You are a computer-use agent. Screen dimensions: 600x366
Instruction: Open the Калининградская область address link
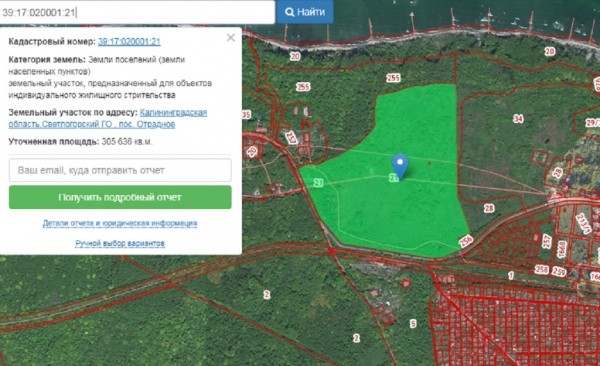click(108, 118)
